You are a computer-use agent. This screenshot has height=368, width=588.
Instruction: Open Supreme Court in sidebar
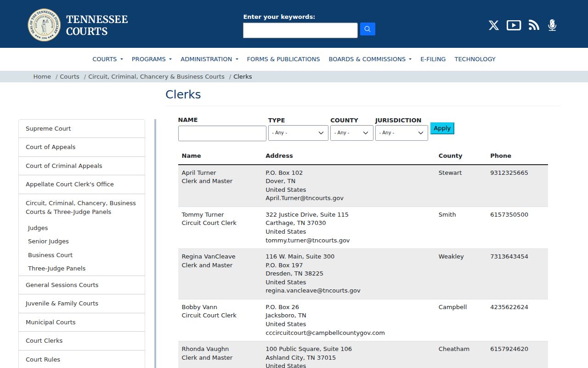82,129
